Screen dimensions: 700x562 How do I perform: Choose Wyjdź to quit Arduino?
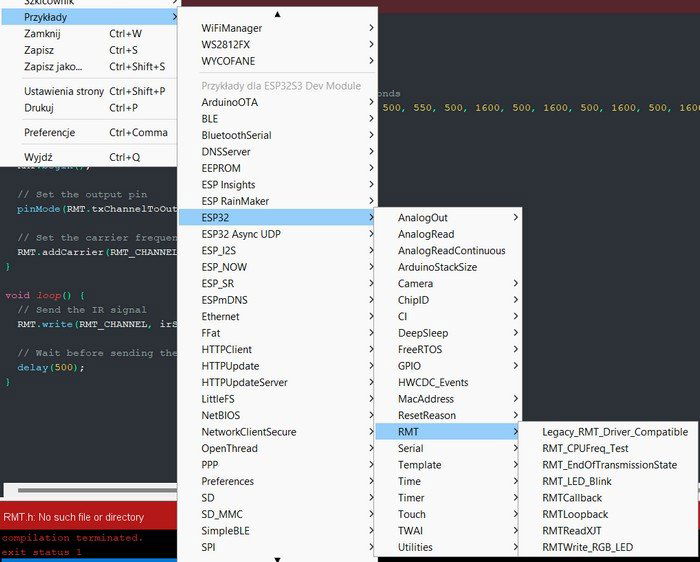pyautogui.click(x=89, y=157)
